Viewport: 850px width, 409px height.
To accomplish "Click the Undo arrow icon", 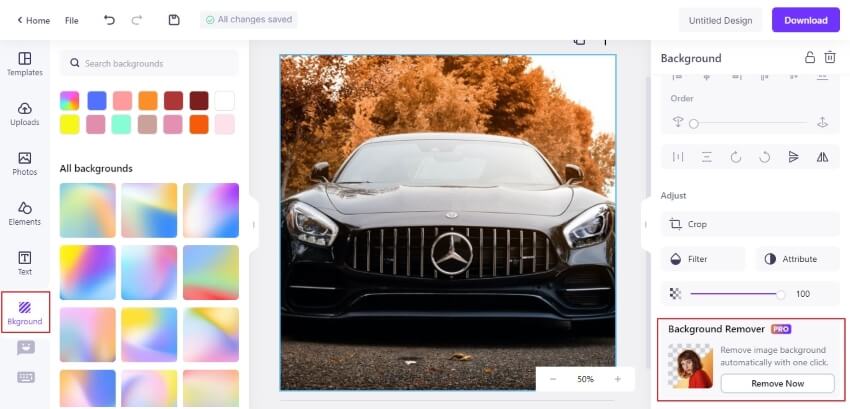I will 110,20.
